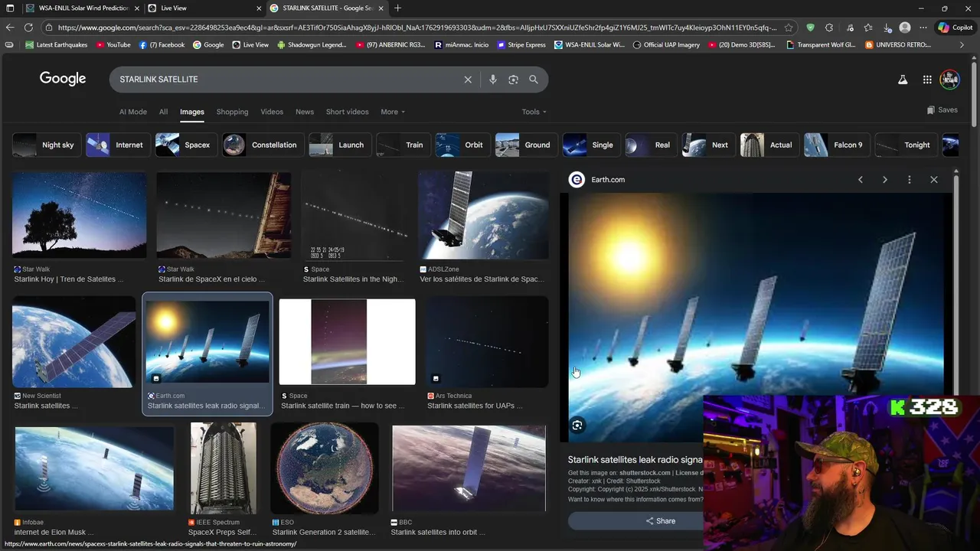The height and width of the screenshot is (551, 980).
Task: Search inside image with Lens icon
Action: 578,425
